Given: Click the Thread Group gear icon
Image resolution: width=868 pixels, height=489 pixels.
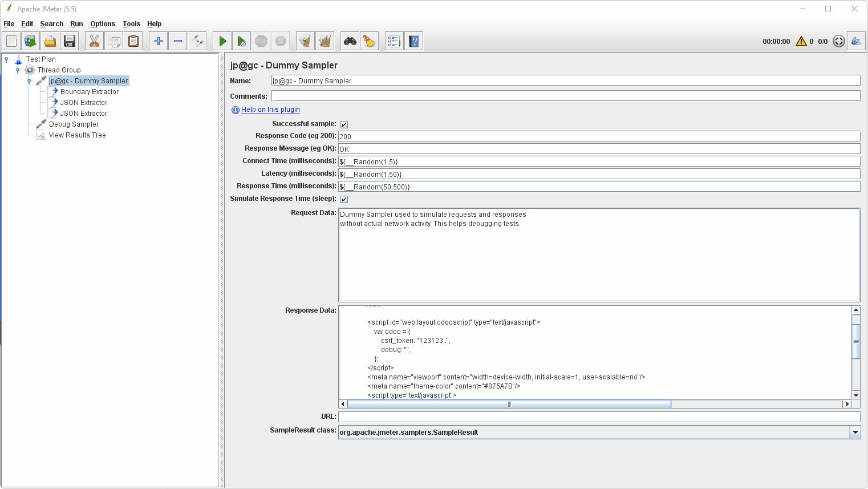Looking at the screenshot, I should coord(30,70).
